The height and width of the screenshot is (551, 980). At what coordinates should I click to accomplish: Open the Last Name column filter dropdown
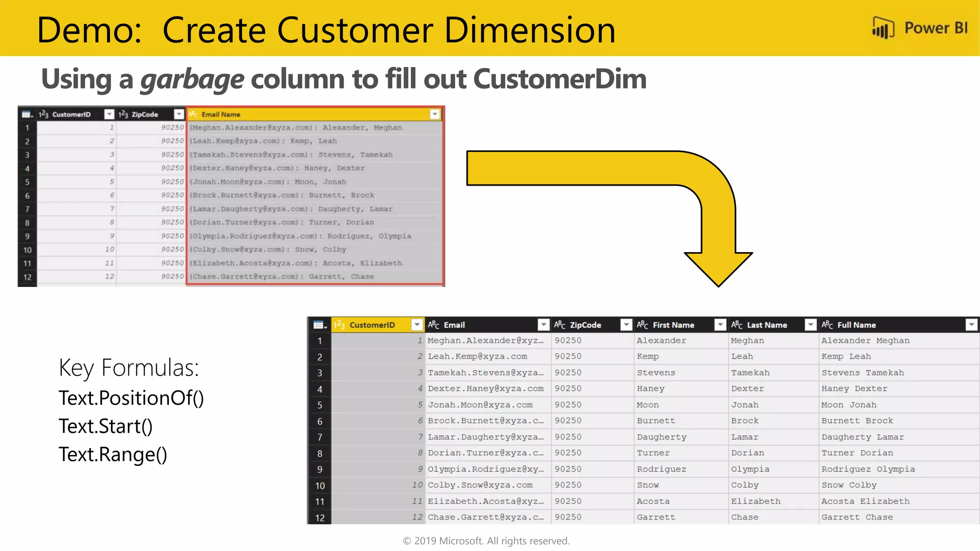click(811, 325)
